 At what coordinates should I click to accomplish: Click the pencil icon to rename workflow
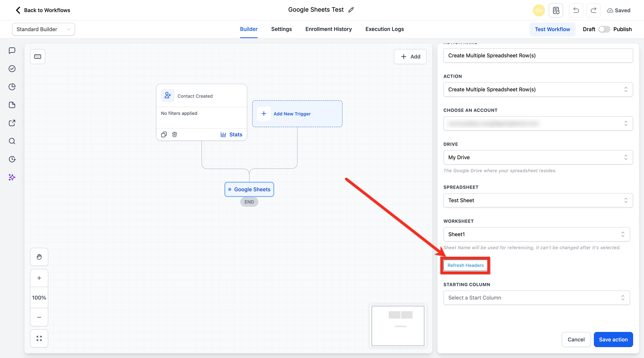click(351, 10)
